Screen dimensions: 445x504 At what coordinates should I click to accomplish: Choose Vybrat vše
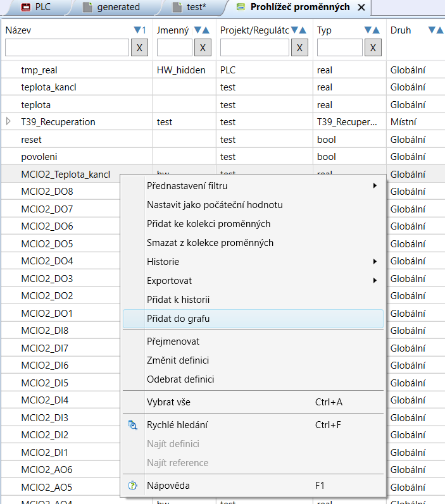pyautogui.click(x=253, y=402)
